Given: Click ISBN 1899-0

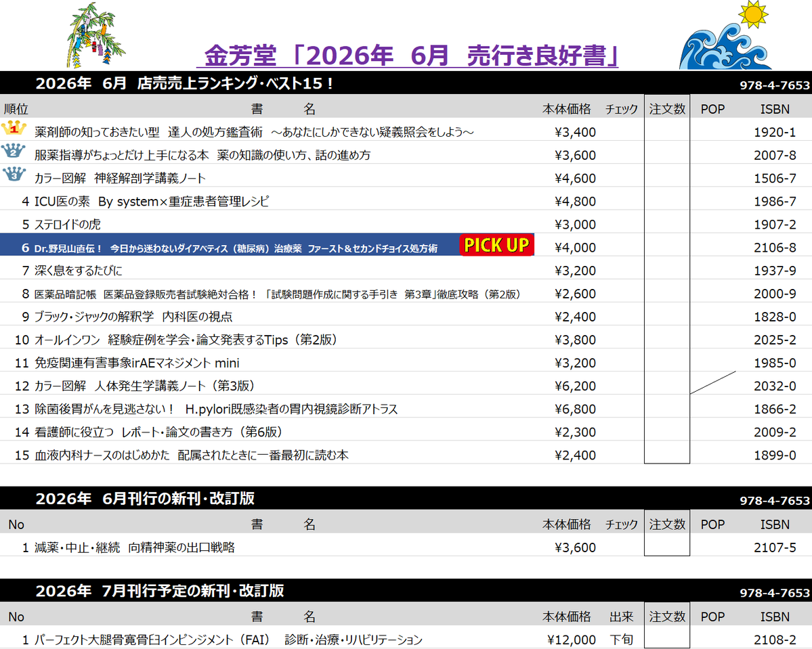Looking at the screenshot, I should coord(775,455).
